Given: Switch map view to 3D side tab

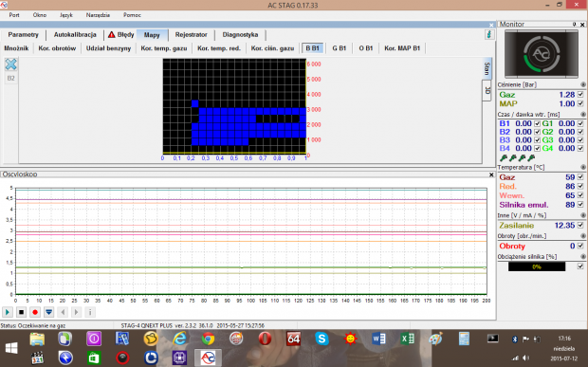Looking at the screenshot, I should point(487,91).
